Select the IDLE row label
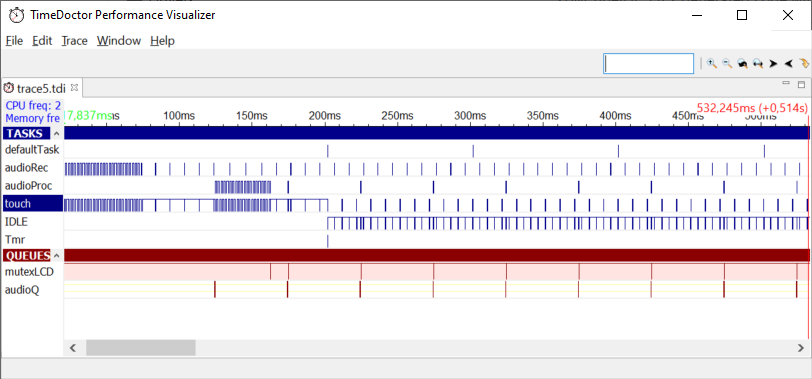812x379 pixels. [16, 222]
